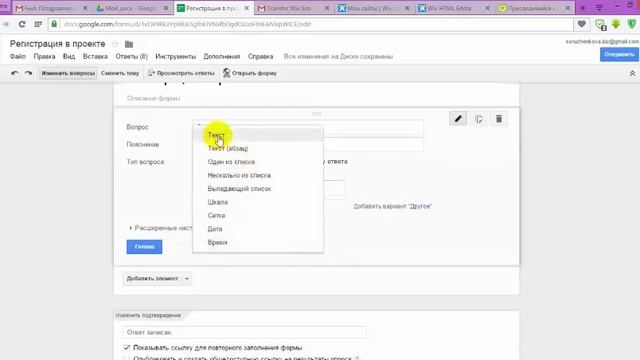The height and width of the screenshot is (360, 640).
Task: Open the browser speed dial grid icon
Action: [x=38, y=24]
